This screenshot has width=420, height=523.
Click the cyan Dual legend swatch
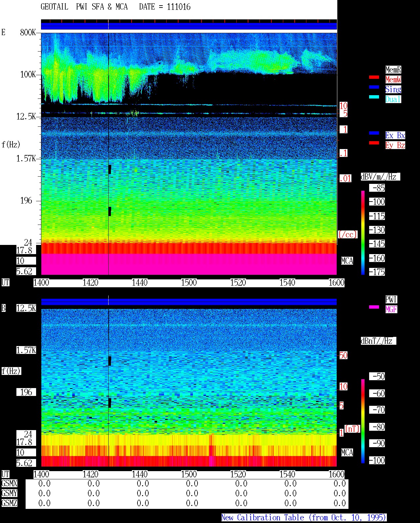click(374, 97)
